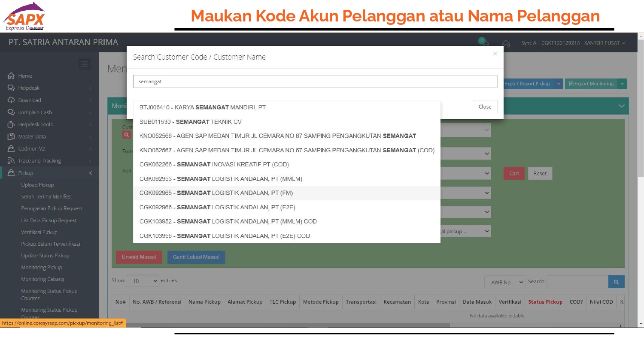Close the search dialog with X
This screenshot has height=362, width=644.
coord(495,54)
